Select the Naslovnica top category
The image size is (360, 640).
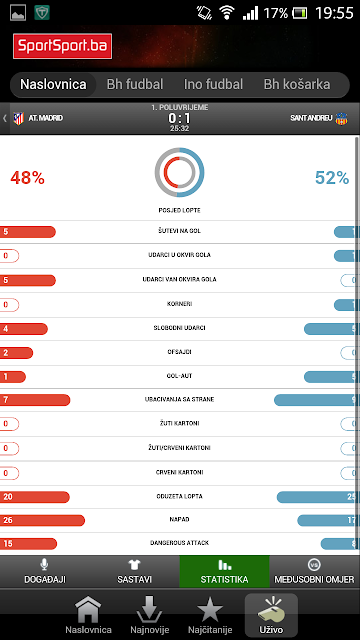click(53, 84)
